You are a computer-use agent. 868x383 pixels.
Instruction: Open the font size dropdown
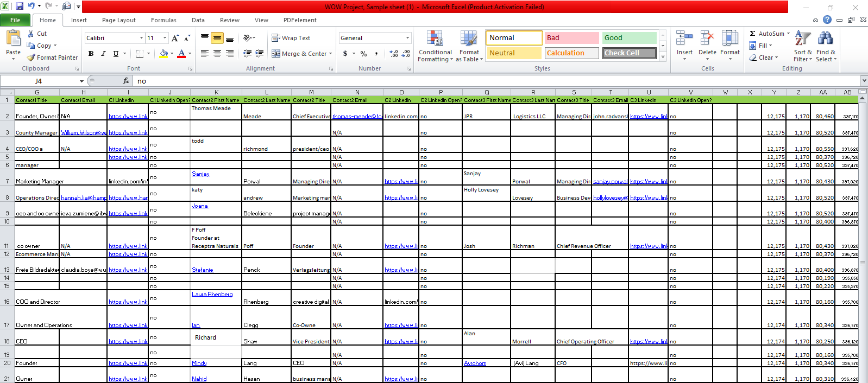[x=165, y=38]
